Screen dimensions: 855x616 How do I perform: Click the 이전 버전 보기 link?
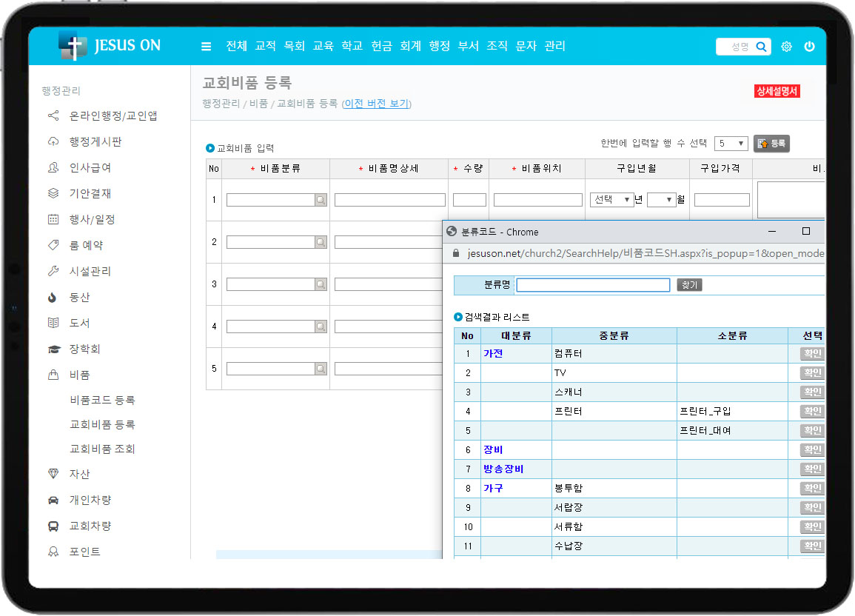tap(376, 104)
